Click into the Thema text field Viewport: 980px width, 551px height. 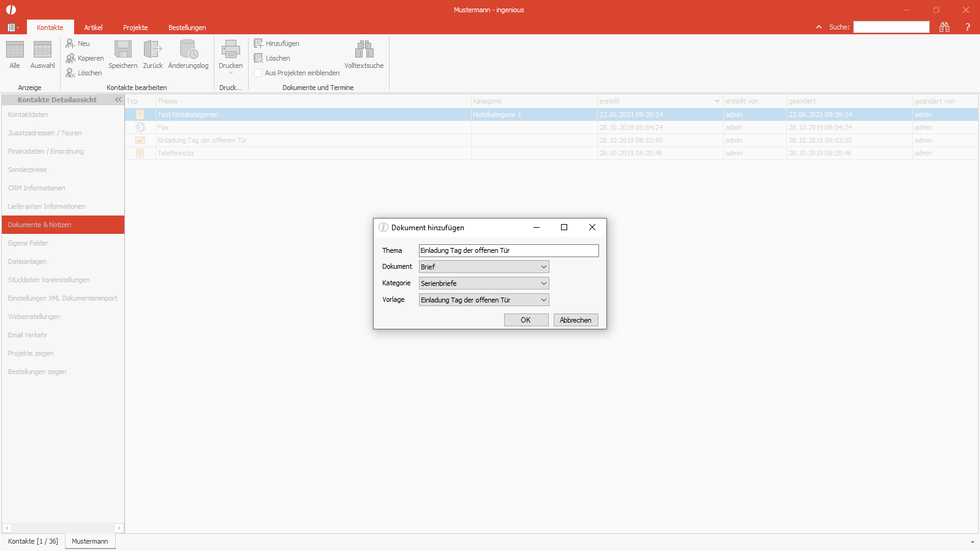click(x=508, y=250)
